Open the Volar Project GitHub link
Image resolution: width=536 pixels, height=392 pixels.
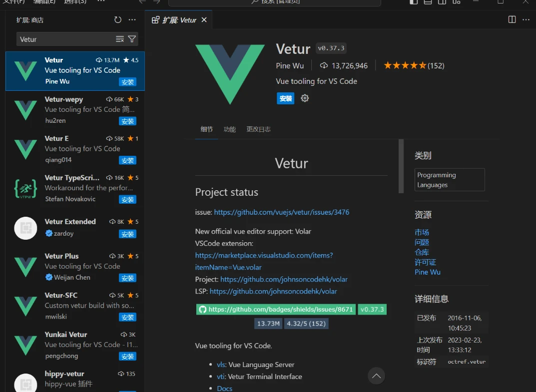(x=284, y=279)
